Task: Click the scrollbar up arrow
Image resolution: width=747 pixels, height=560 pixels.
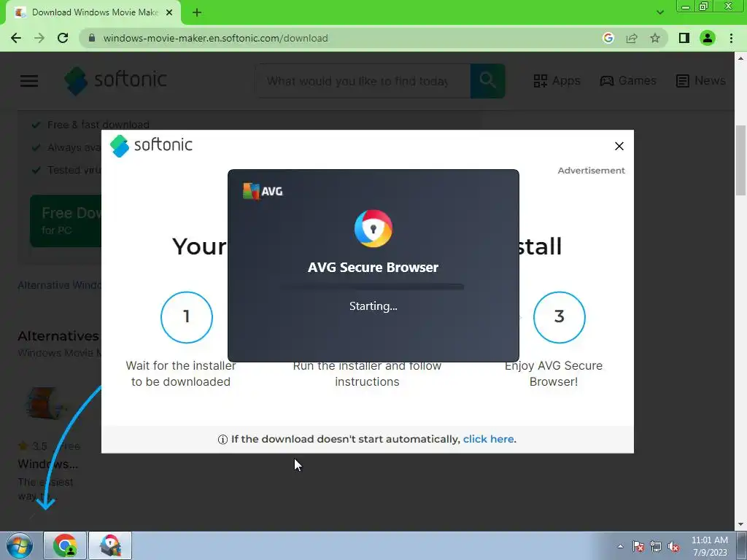Action: [x=740, y=58]
